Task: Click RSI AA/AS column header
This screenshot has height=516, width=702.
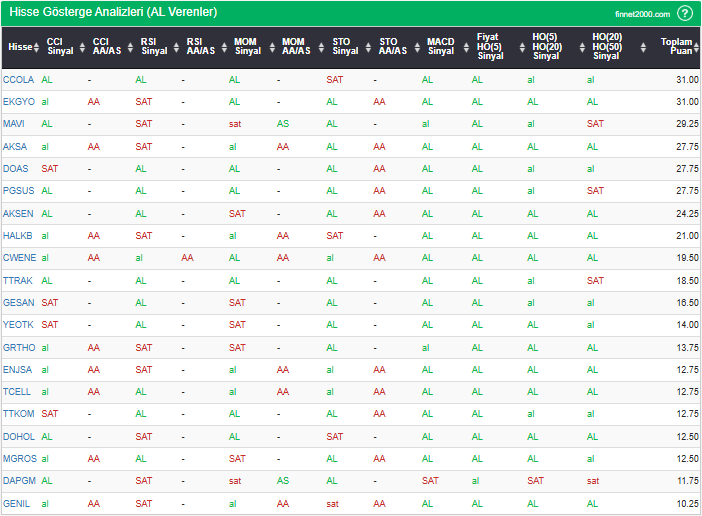Action: click(200, 47)
